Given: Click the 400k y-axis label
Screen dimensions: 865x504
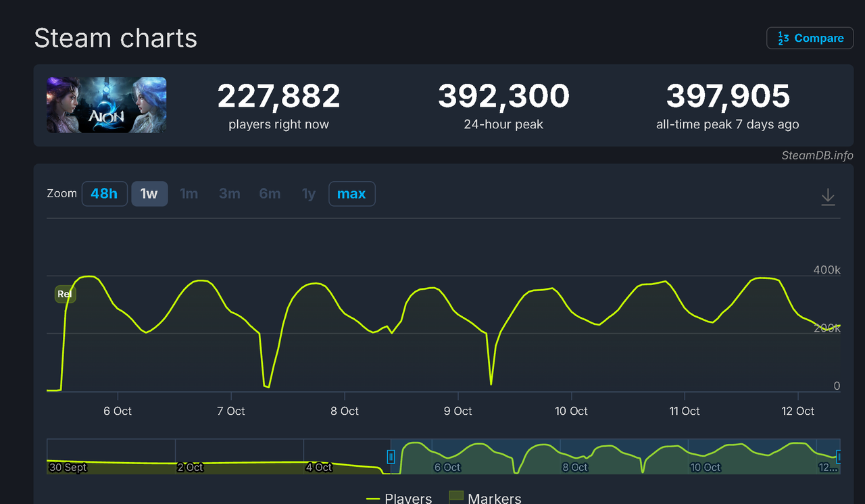Looking at the screenshot, I should click(826, 270).
